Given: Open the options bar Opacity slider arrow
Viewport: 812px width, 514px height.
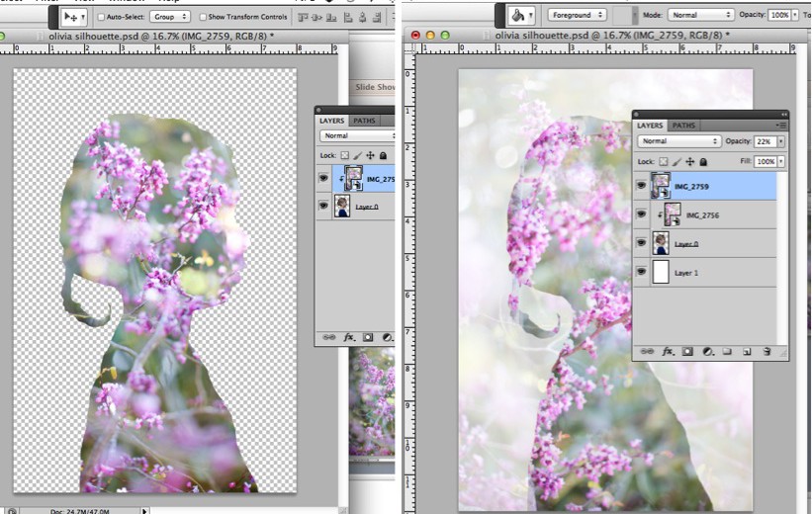Looking at the screenshot, I should point(795,15).
